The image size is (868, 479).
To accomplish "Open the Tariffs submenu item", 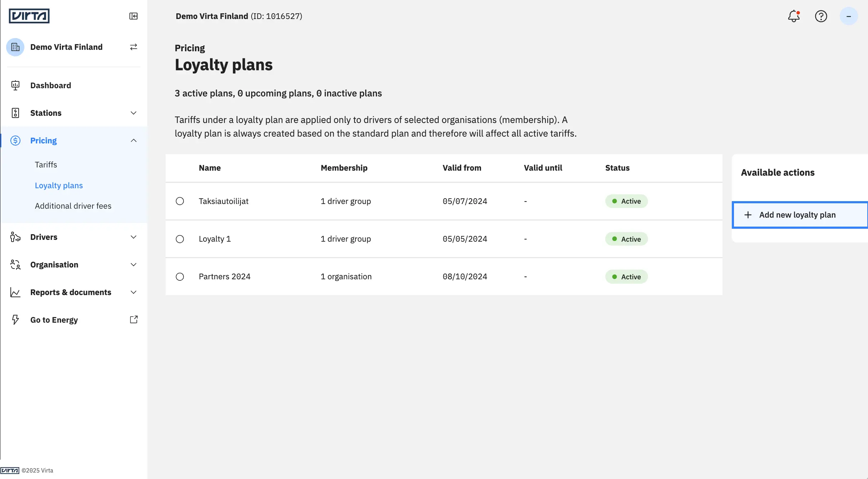I will [46, 165].
